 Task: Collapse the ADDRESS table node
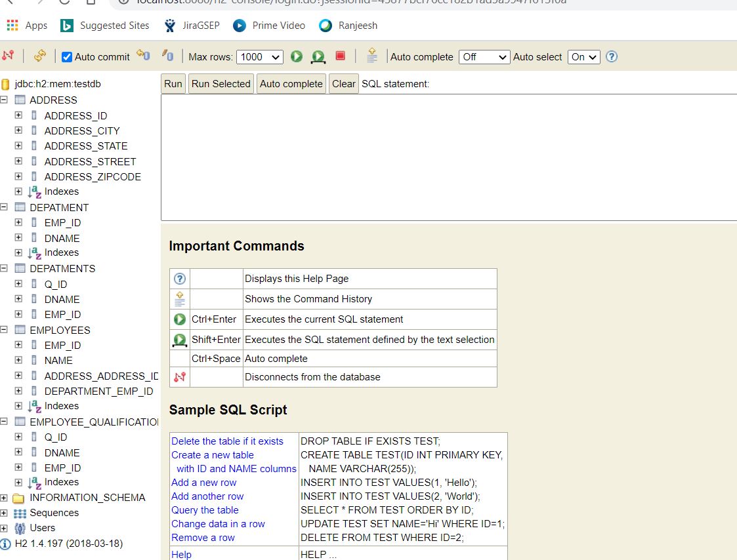coord(4,100)
